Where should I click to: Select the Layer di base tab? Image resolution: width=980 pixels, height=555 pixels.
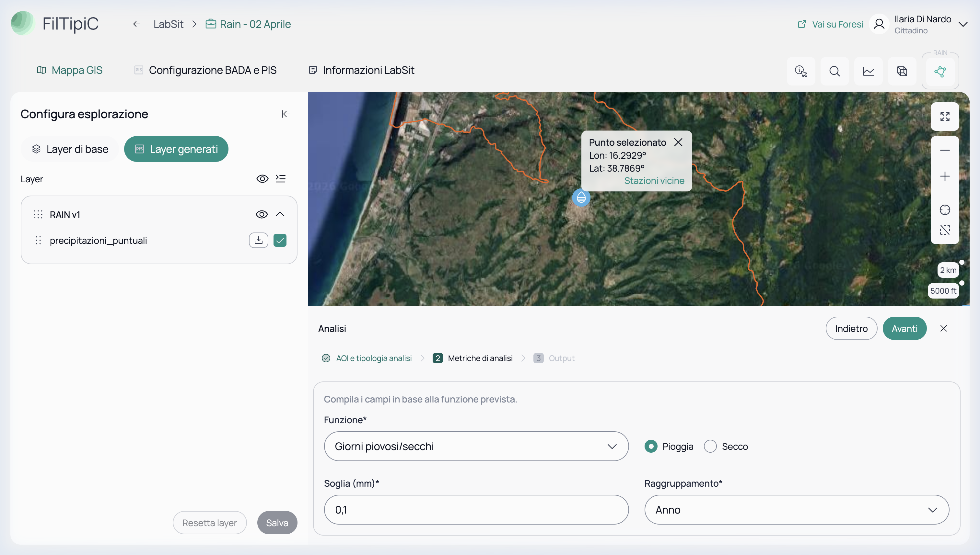[70, 149]
